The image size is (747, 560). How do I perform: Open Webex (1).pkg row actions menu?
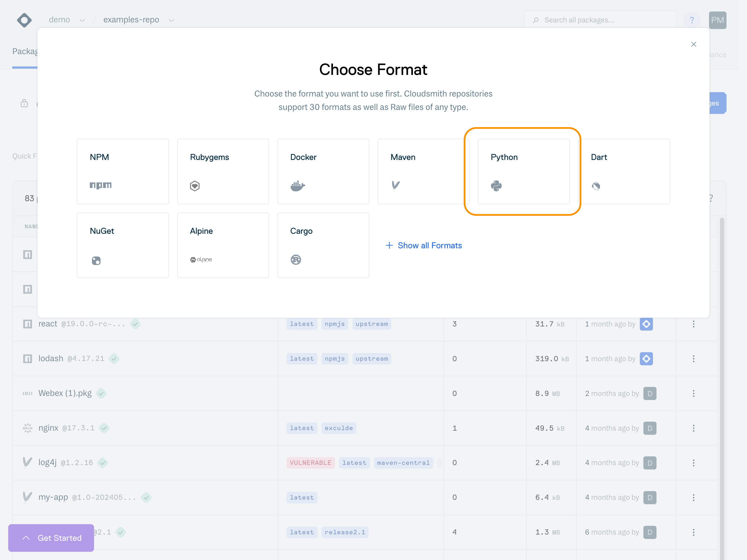(x=693, y=393)
